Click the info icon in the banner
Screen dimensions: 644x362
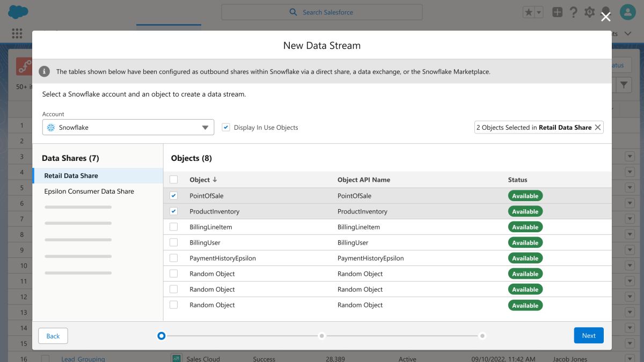click(x=45, y=71)
